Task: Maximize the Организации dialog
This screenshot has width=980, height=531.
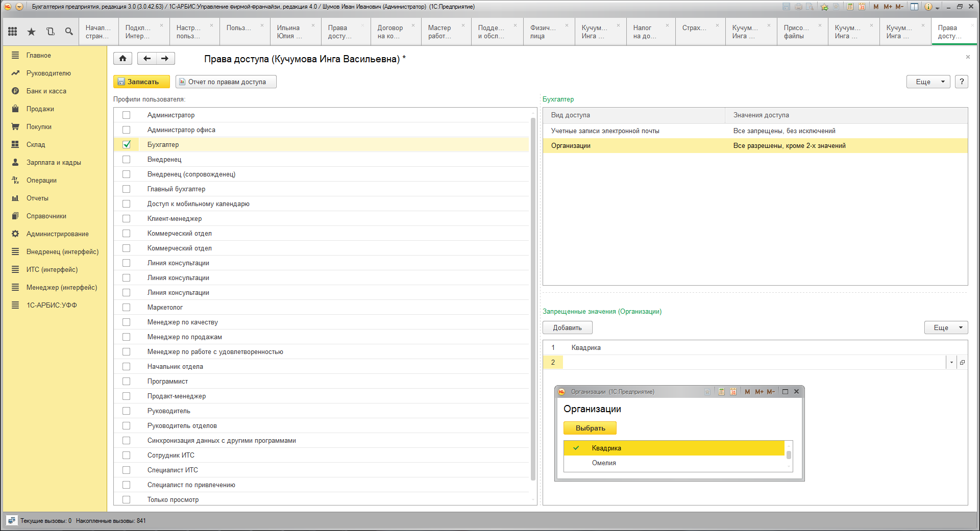Action: (x=785, y=392)
